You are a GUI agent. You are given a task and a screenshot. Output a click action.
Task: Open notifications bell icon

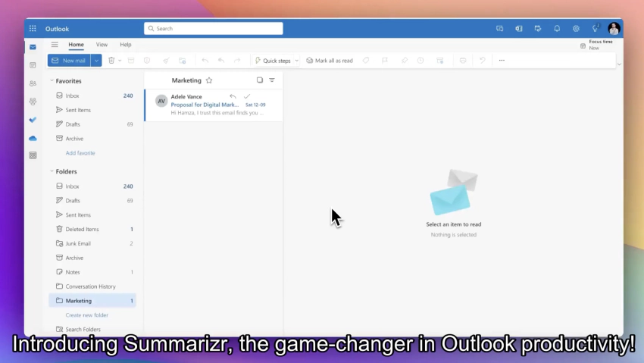[x=557, y=29]
